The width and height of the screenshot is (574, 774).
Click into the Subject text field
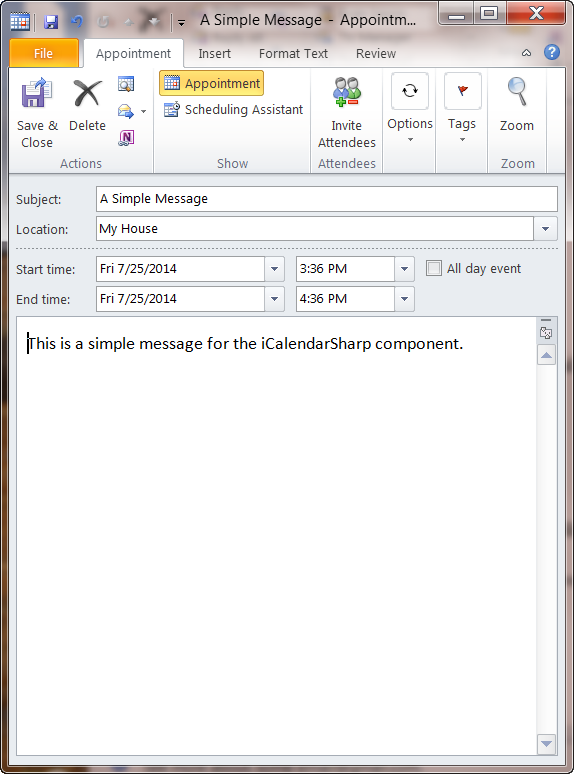327,199
